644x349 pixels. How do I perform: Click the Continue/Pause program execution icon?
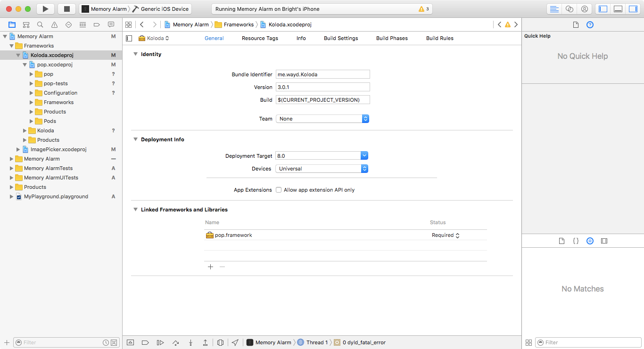coord(160,342)
